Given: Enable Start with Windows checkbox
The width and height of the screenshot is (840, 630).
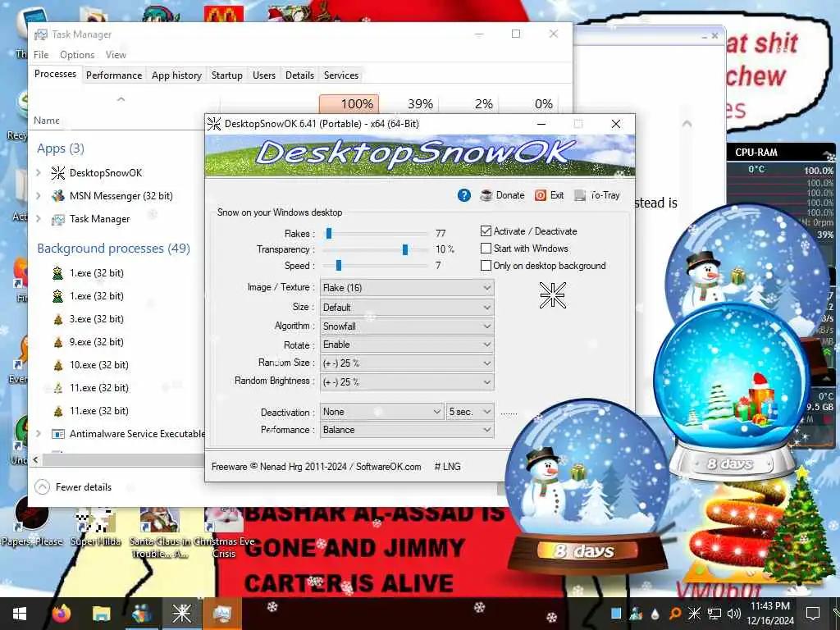Looking at the screenshot, I should [486, 248].
